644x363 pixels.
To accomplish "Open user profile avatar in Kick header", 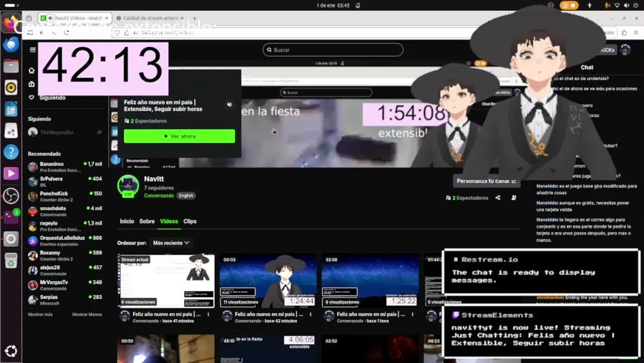I will (x=625, y=50).
